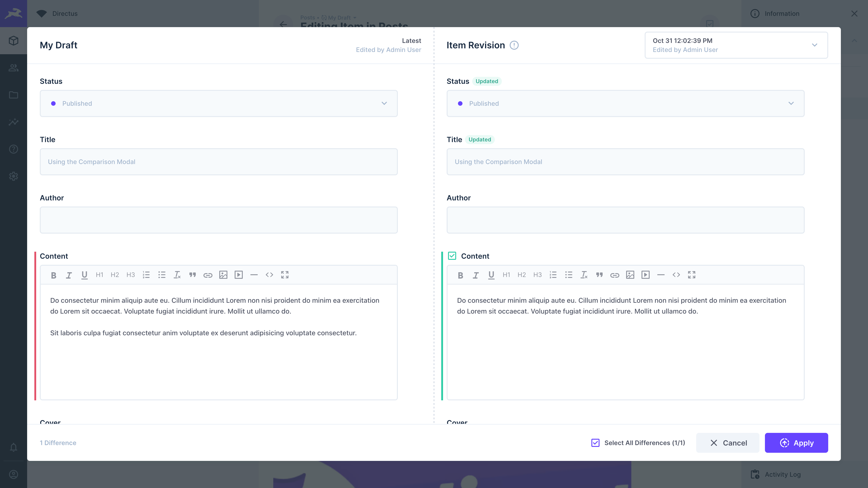868x488 pixels.
Task: Toggle bold formatting in the draft content editor
Action: point(54,275)
